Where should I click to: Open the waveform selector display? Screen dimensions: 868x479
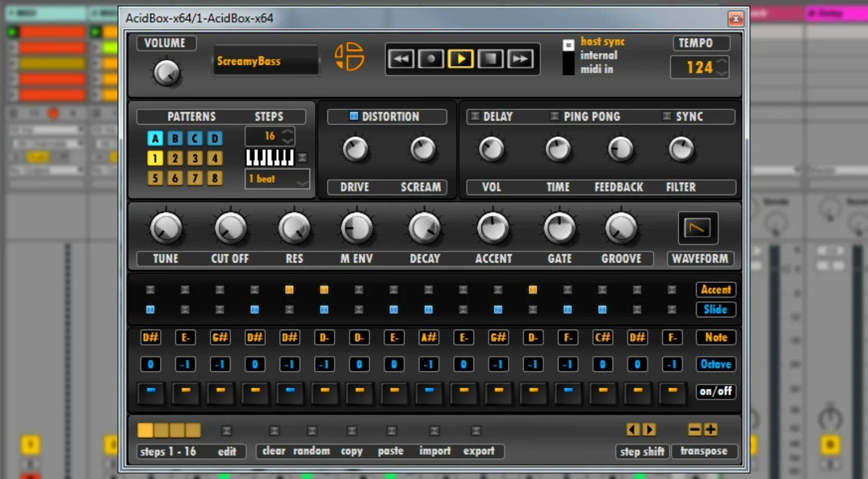tap(698, 228)
